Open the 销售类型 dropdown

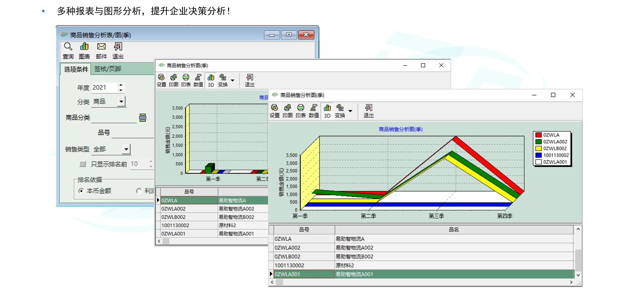pyautogui.click(x=126, y=149)
